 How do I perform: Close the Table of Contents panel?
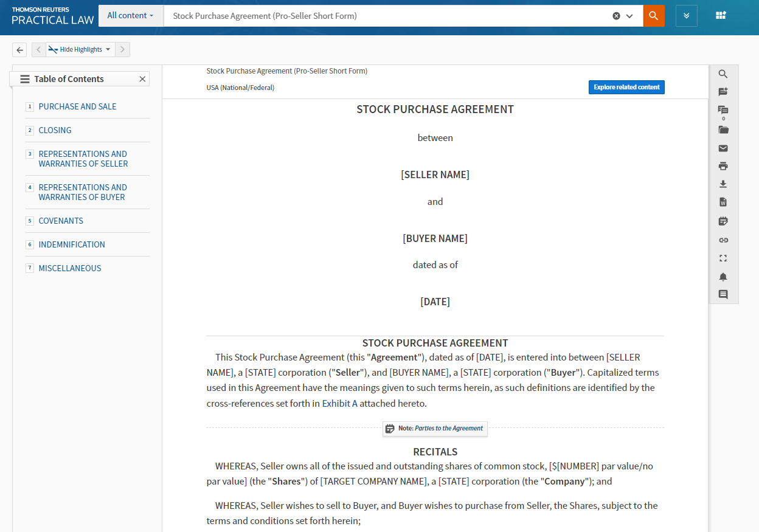pos(142,79)
